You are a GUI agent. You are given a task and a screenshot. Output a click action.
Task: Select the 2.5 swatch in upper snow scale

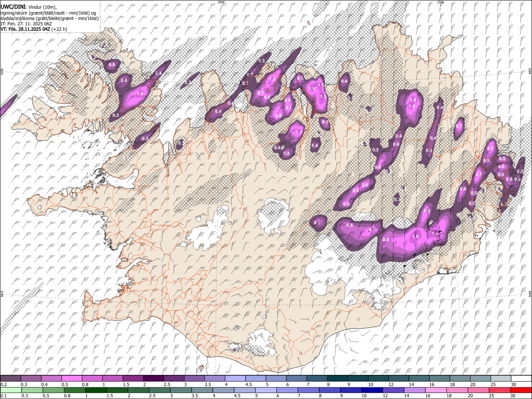(x=174, y=379)
